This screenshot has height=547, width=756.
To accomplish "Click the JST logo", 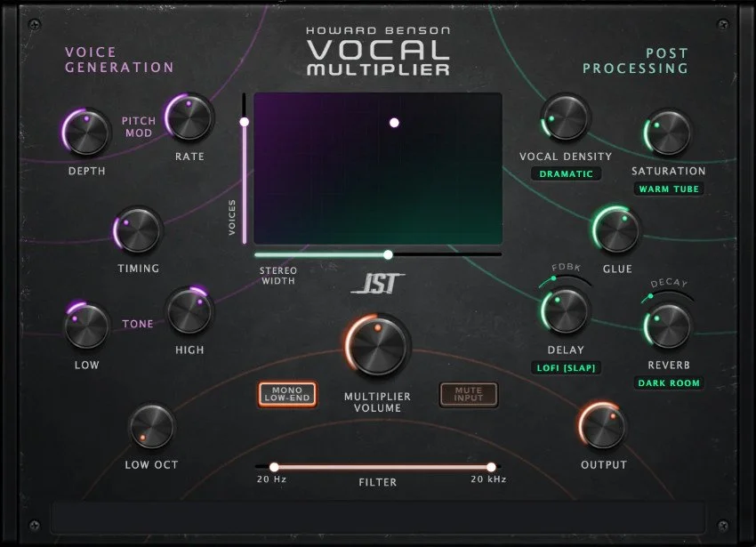I will tap(377, 284).
